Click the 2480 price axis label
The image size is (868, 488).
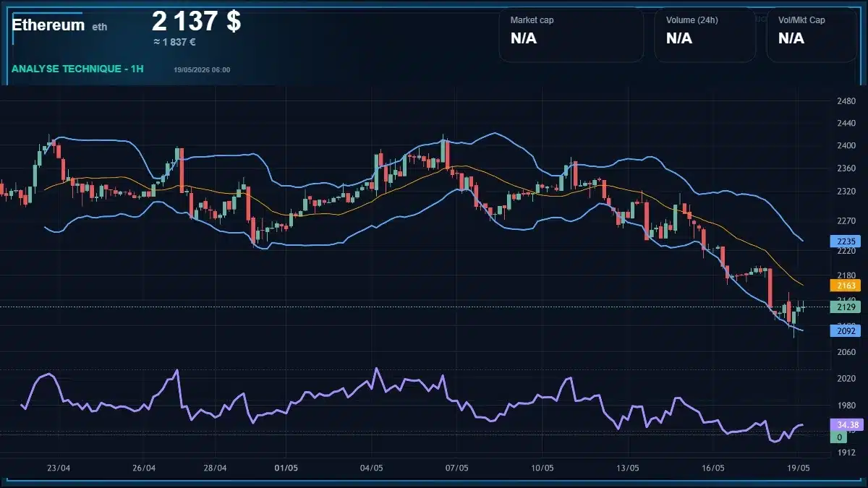coord(846,100)
